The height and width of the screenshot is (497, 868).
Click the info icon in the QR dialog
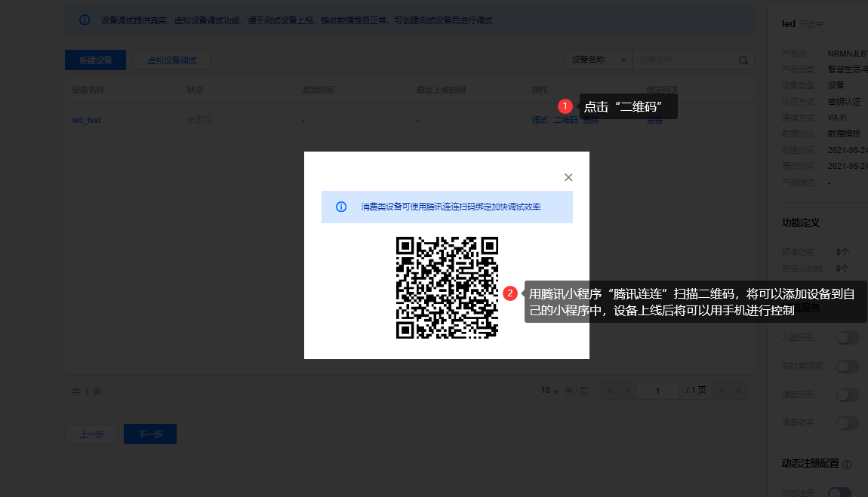(341, 207)
